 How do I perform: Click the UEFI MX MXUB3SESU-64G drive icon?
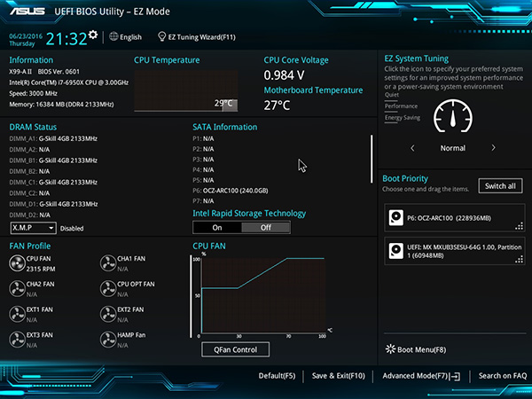click(x=396, y=251)
